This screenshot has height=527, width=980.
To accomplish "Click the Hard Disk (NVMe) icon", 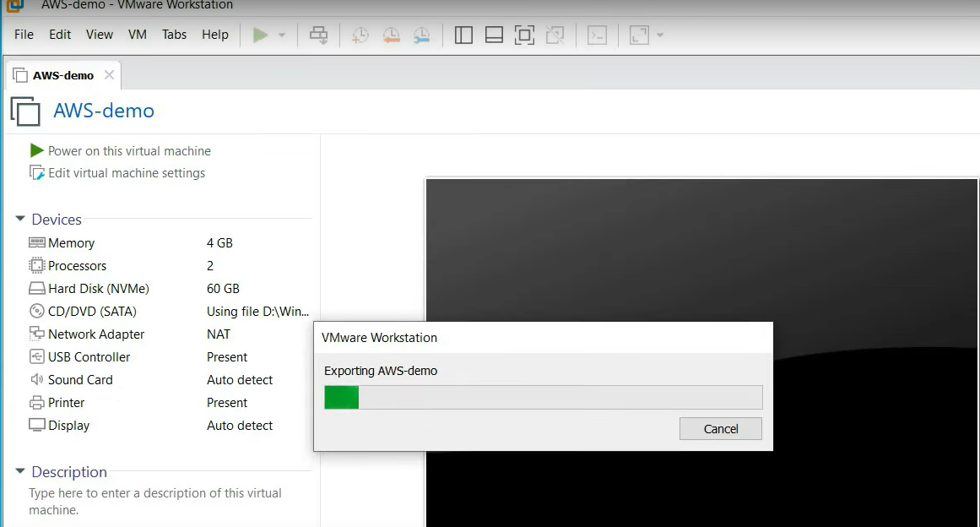I will click(x=37, y=289).
